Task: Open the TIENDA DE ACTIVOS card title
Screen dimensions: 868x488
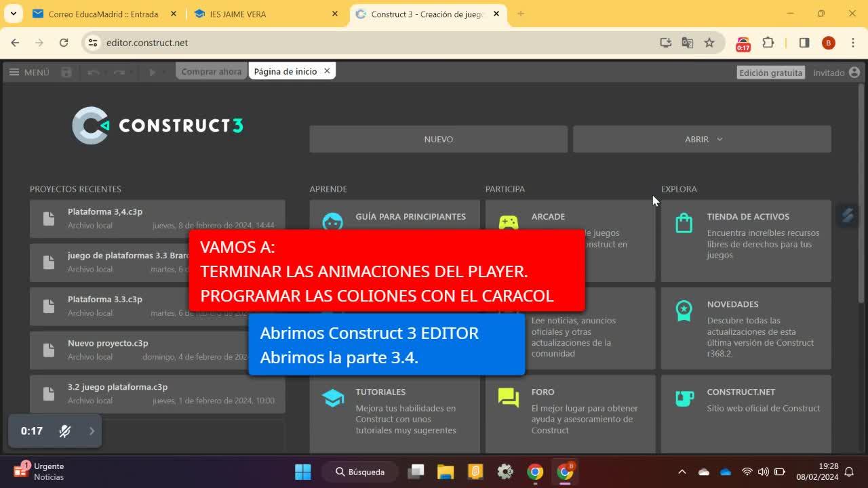Action: coord(748,217)
